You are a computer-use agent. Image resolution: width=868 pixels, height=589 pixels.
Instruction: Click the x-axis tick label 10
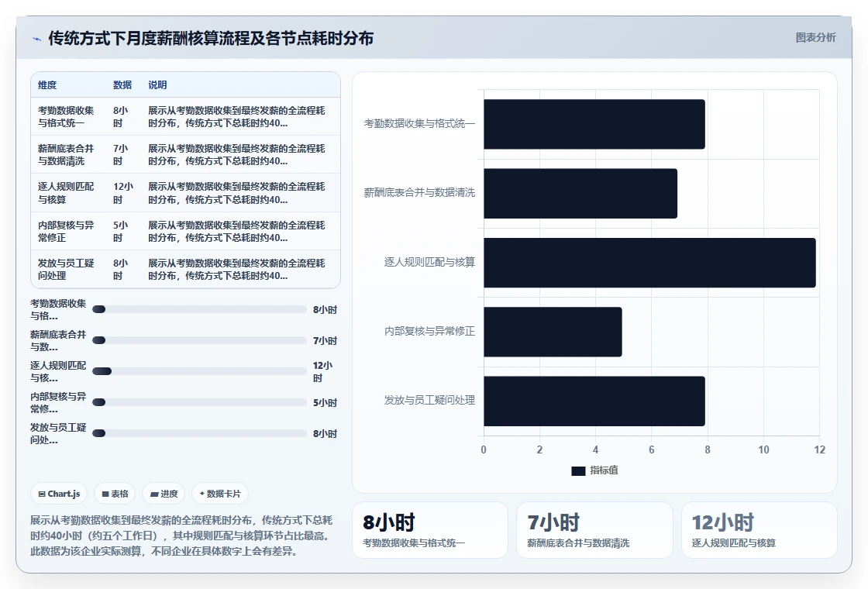point(763,449)
